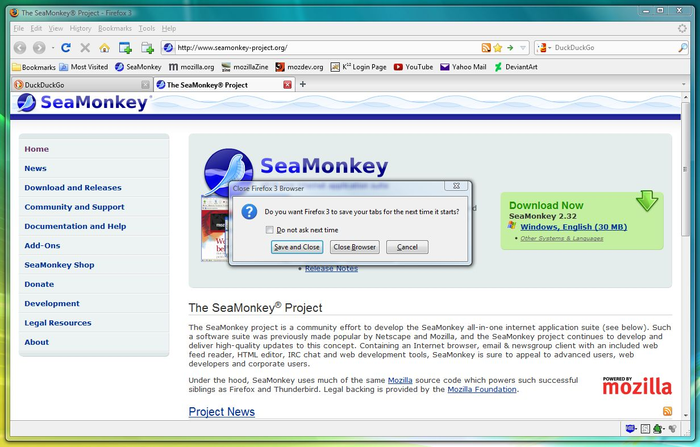
Task: Click the Powered by Mozilla logo
Action: (637, 386)
